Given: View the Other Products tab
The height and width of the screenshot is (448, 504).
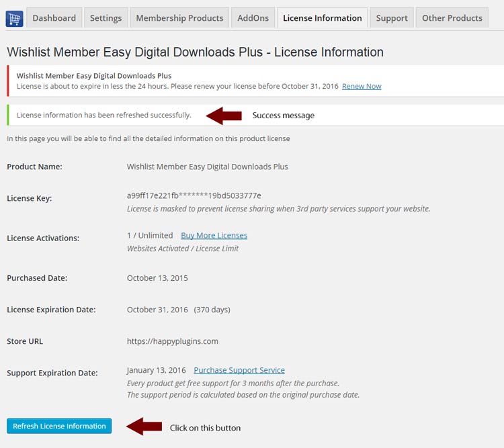Looking at the screenshot, I should [452, 18].
